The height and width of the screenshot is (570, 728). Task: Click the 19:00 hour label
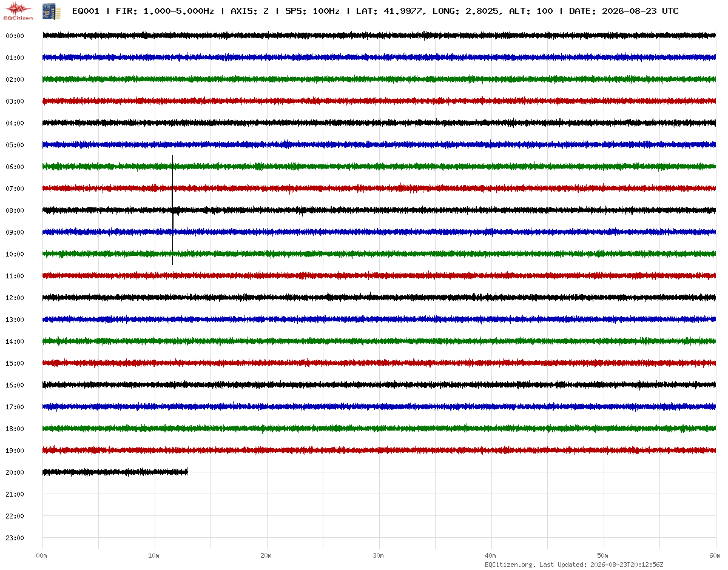click(x=15, y=451)
